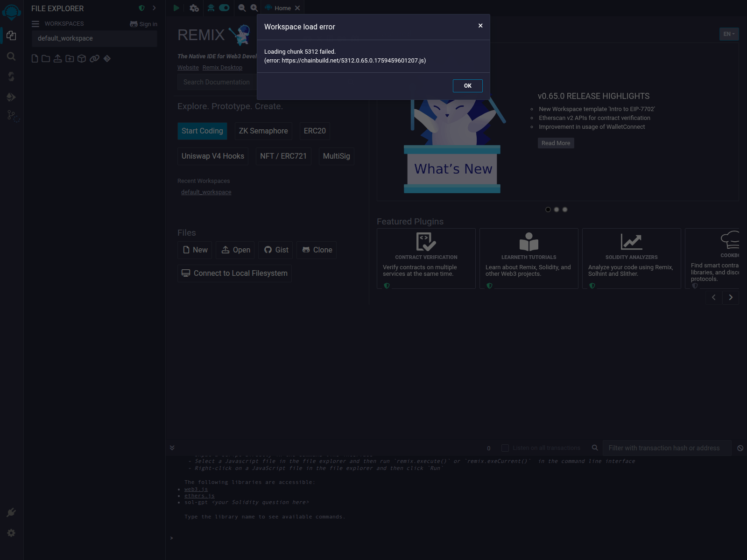Zoom in editor font
This screenshot has width=747, height=560.
254,8
